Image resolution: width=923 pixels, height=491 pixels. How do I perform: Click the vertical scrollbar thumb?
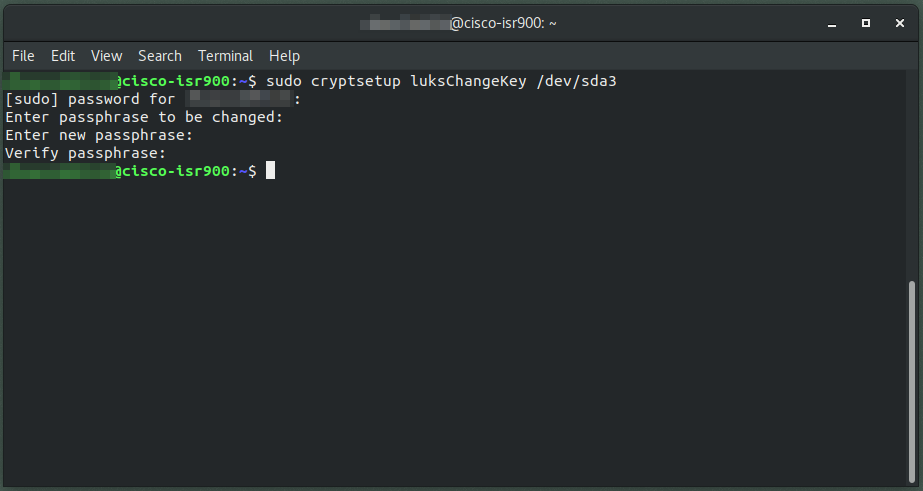(912, 381)
